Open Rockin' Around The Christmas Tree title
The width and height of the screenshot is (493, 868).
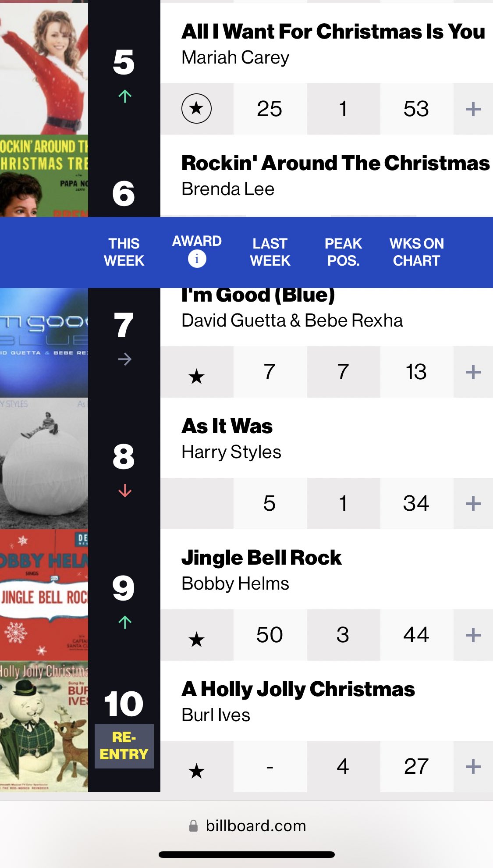pyautogui.click(x=335, y=163)
